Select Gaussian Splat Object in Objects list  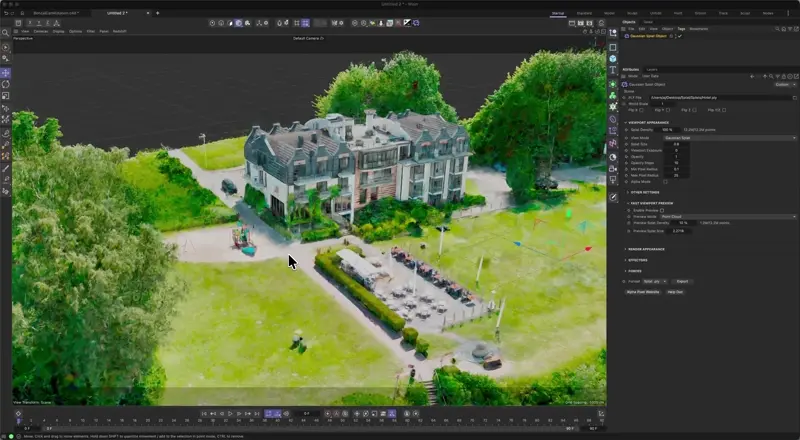(649, 36)
